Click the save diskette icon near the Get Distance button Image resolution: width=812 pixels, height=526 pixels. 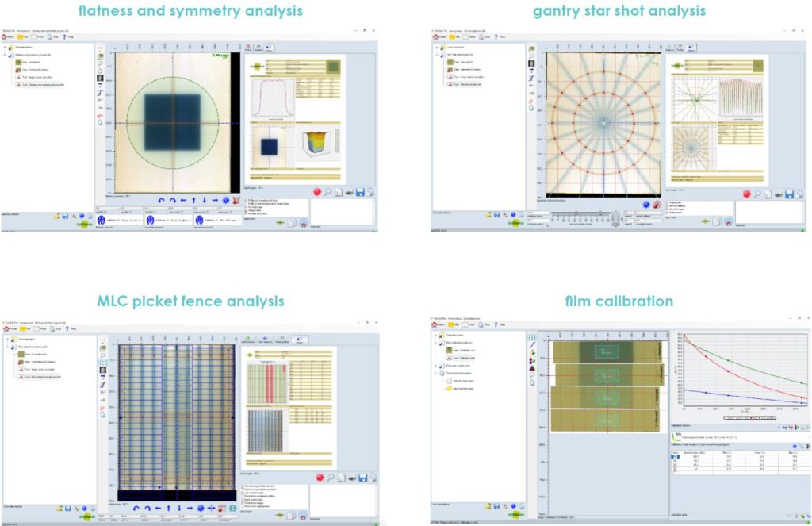click(496, 215)
